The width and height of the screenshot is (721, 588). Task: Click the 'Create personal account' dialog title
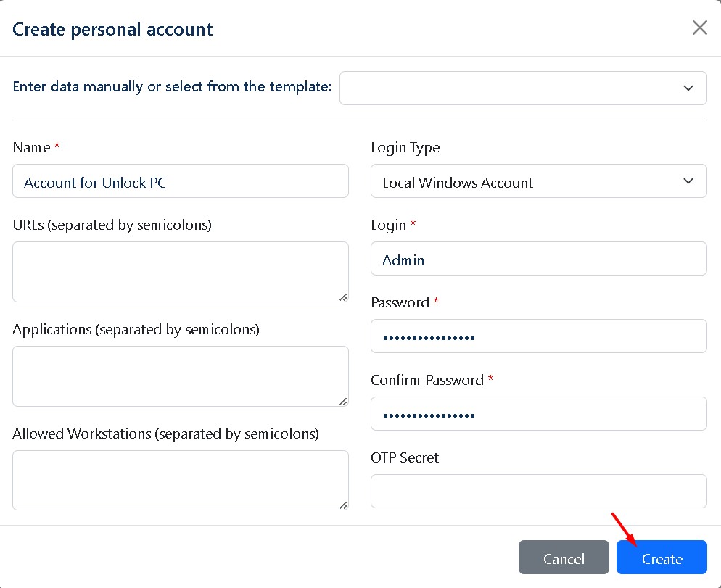pyautogui.click(x=112, y=30)
